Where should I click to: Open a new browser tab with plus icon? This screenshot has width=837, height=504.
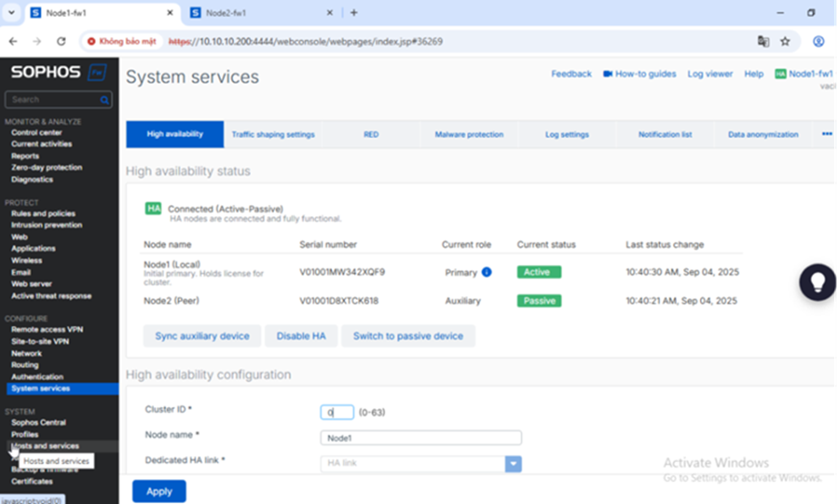click(354, 13)
